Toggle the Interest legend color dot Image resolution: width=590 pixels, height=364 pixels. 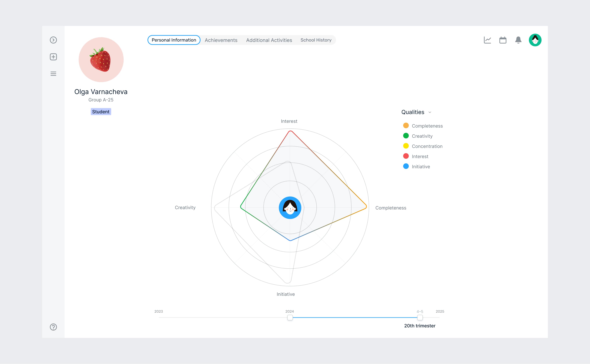(x=406, y=156)
